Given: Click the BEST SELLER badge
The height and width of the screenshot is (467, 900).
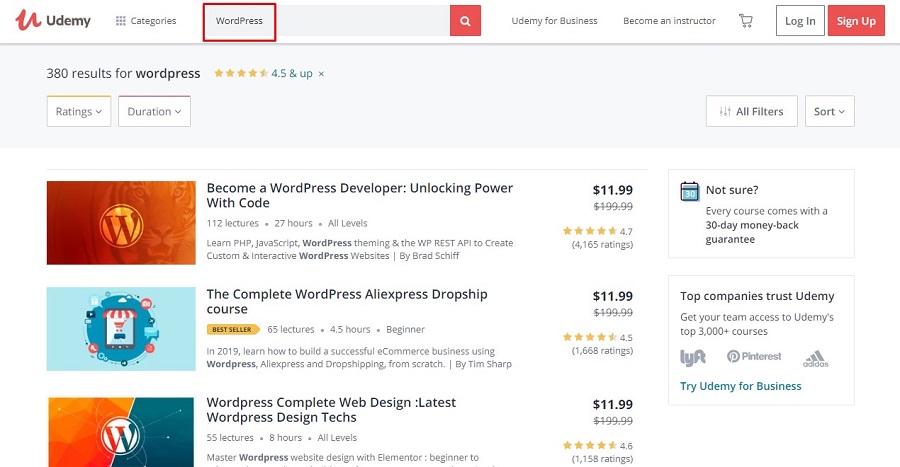Looking at the screenshot, I should point(232,329).
